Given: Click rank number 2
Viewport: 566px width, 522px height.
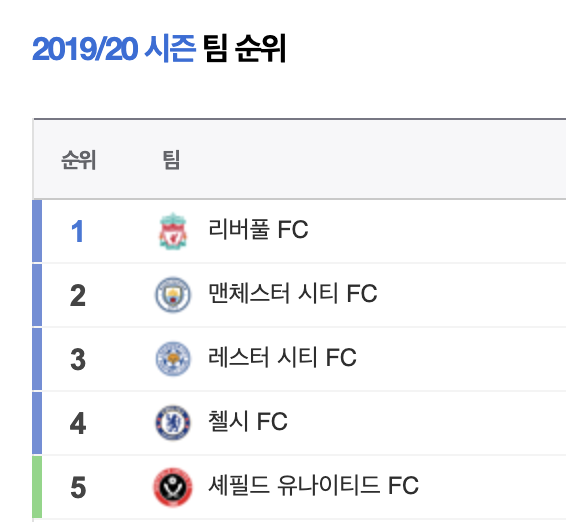Looking at the screenshot, I should pyautogui.click(x=78, y=296).
